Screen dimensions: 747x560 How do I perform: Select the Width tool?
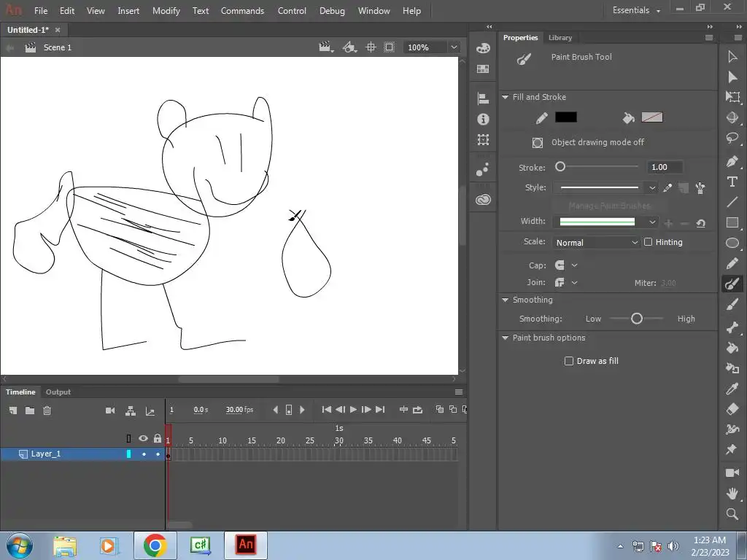pos(732,429)
